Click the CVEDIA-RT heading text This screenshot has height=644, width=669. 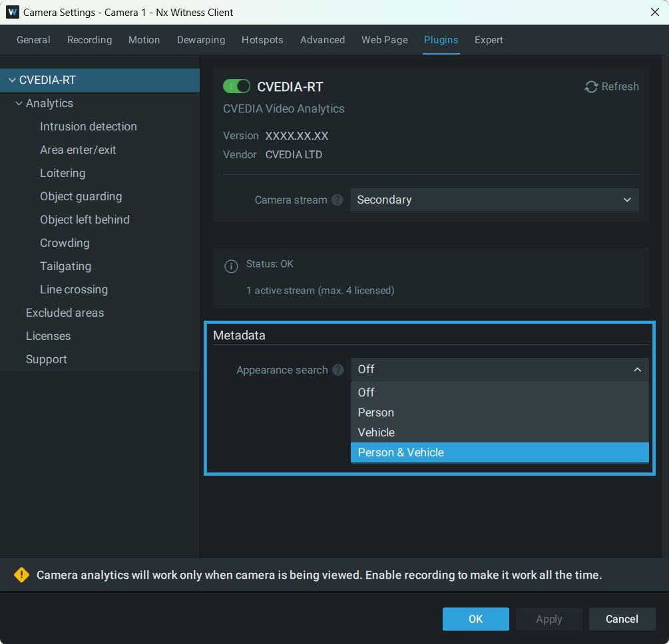[290, 87]
